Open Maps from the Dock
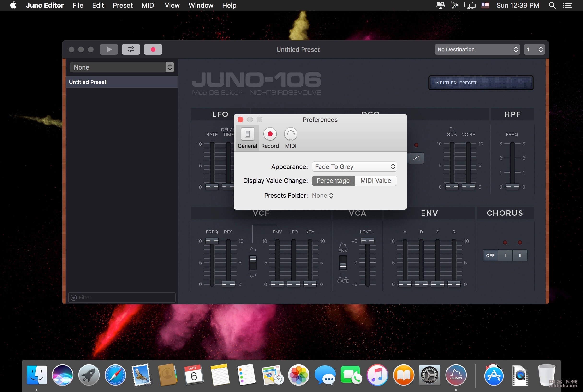583x392 pixels. point(273,375)
